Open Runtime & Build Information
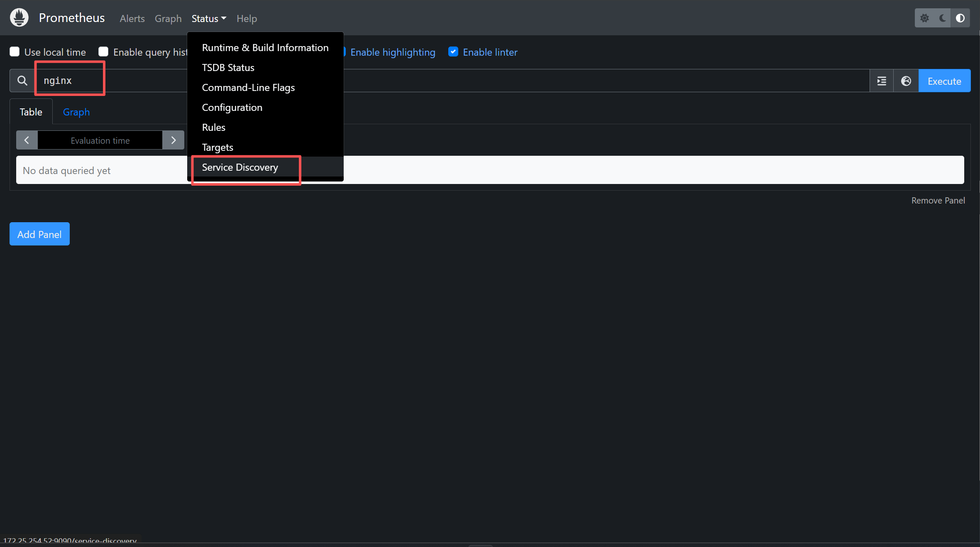This screenshot has height=547, width=980. pos(265,48)
